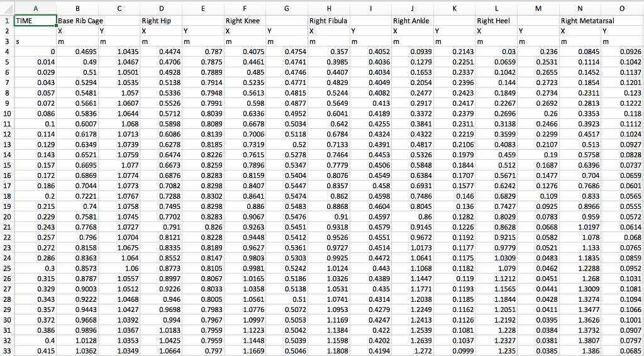Select column header O
644x356 pixels.
pyautogui.click(x=622, y=8)
